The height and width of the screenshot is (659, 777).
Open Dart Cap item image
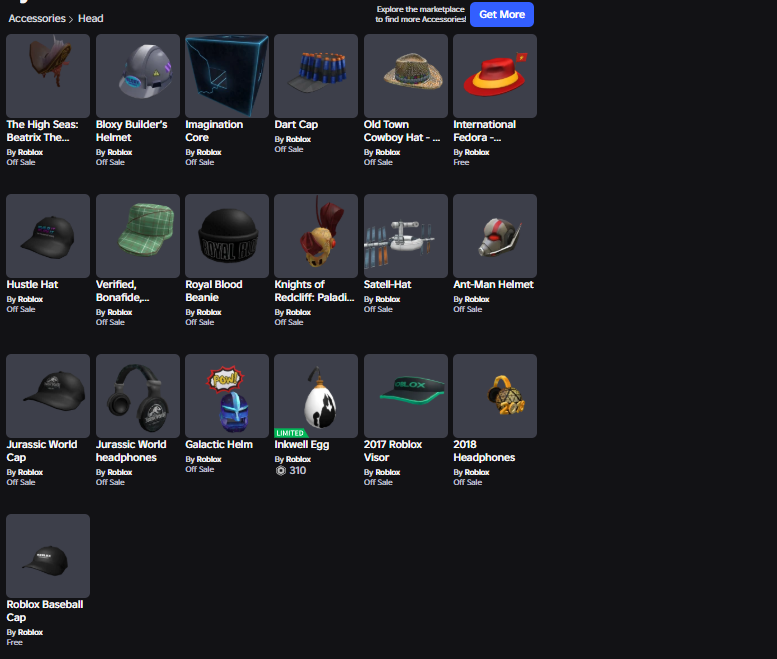coord(316,76)
